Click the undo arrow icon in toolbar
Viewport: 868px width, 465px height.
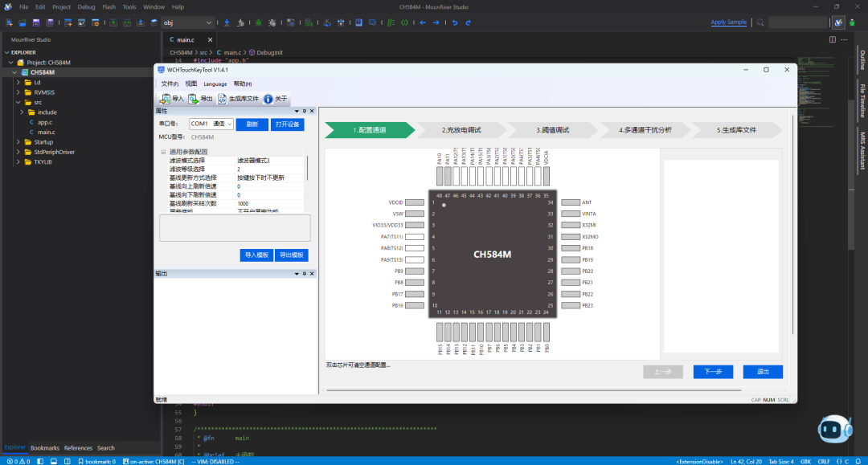click(455, 22)
